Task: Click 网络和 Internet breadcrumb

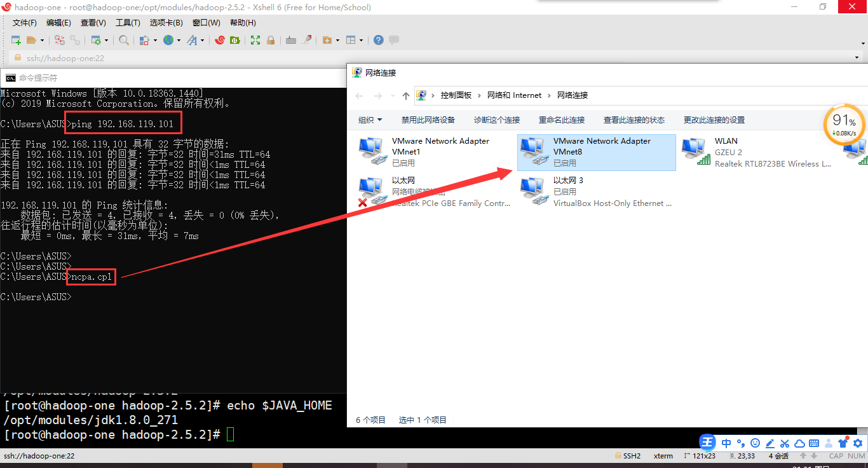Action: [515, 95]
